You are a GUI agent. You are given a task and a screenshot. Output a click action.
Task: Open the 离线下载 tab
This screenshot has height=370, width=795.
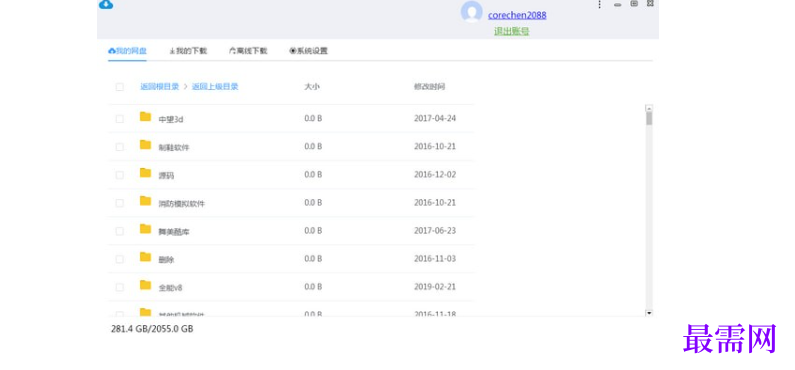point(248,51)
